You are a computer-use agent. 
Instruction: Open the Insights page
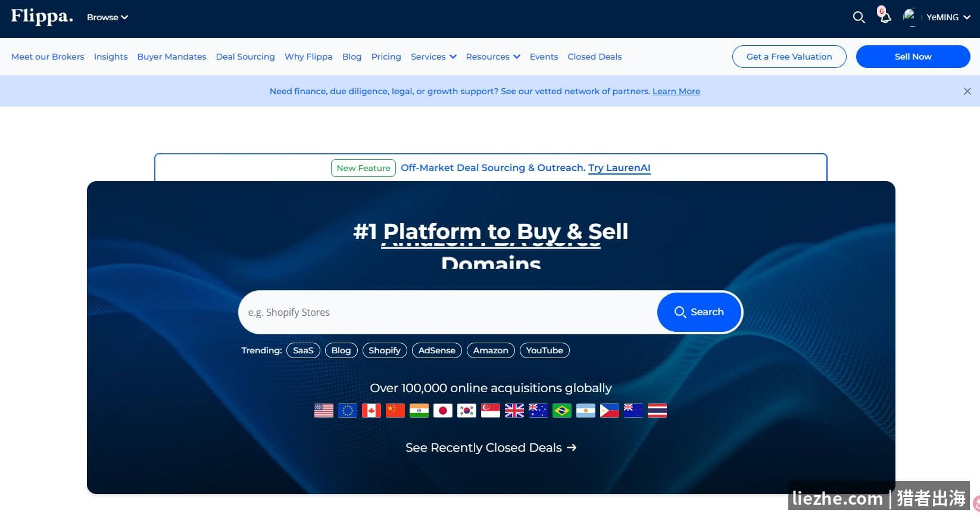click(x=111, y=57)
